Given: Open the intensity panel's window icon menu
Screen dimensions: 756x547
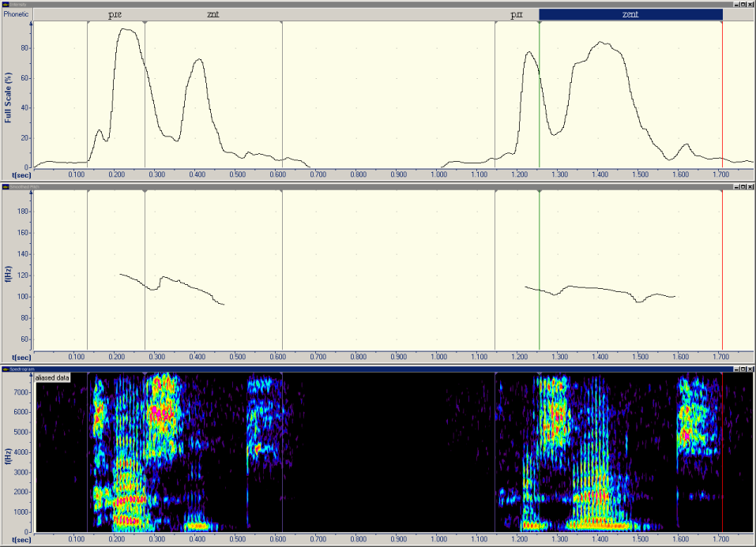Looking at the screenshot, I should pyautogui.click(x=5, y=4).
